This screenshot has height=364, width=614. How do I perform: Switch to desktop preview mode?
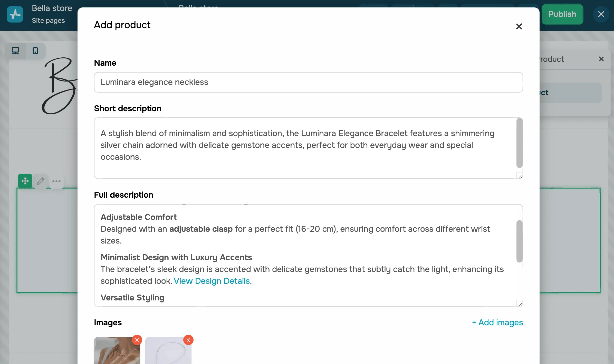(15, 51)
